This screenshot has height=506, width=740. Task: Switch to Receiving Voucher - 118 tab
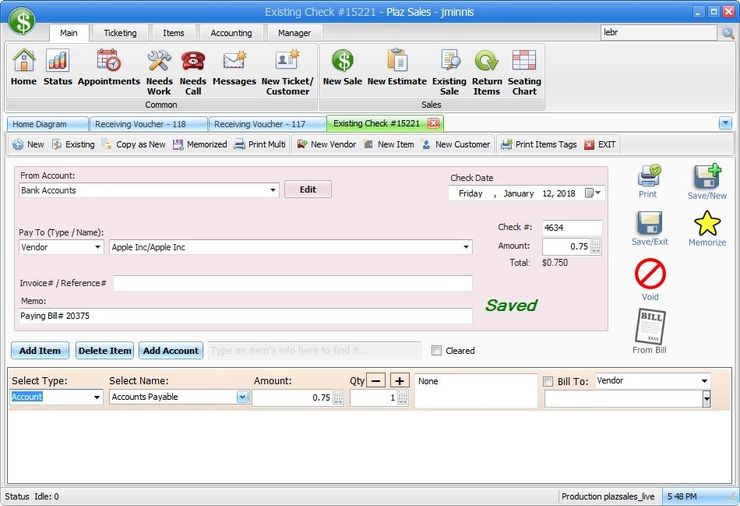[x=149, y=124]
